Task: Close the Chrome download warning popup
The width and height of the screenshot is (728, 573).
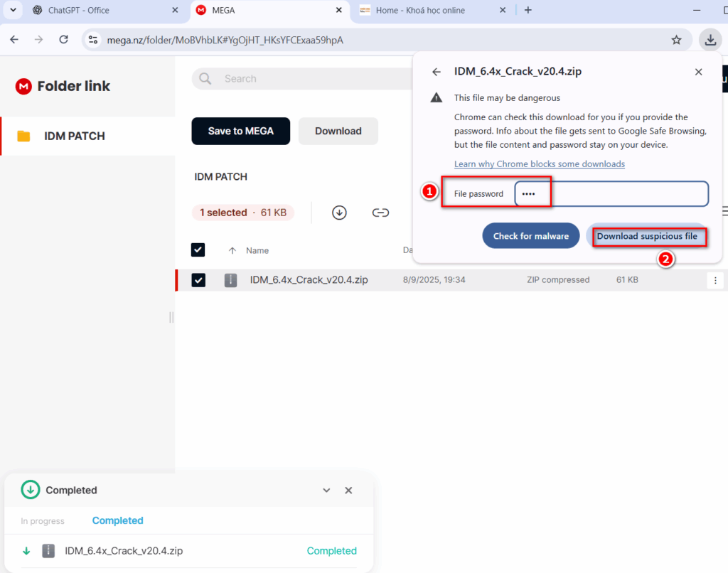Action: tap(698, 72)
